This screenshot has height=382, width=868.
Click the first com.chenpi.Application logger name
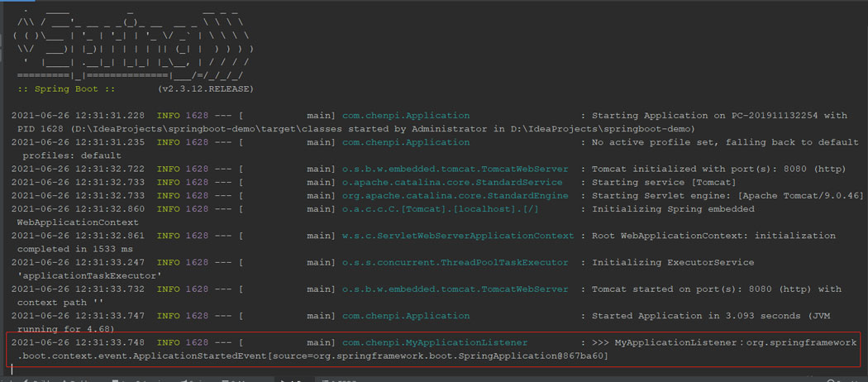point(405,116)
